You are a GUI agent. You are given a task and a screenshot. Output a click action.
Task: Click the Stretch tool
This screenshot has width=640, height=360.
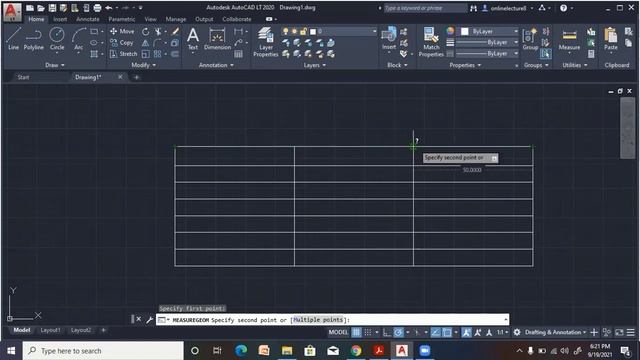(x=123, y=54)
